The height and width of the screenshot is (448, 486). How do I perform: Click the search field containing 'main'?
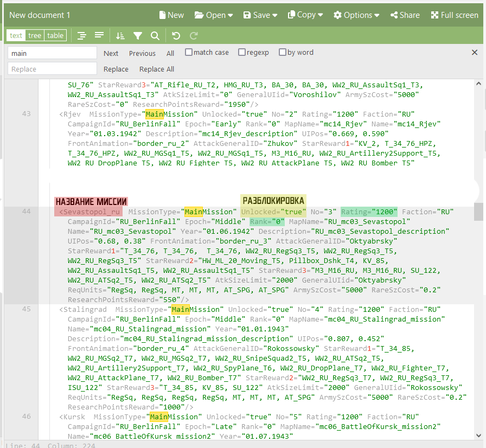click(52, 53)
